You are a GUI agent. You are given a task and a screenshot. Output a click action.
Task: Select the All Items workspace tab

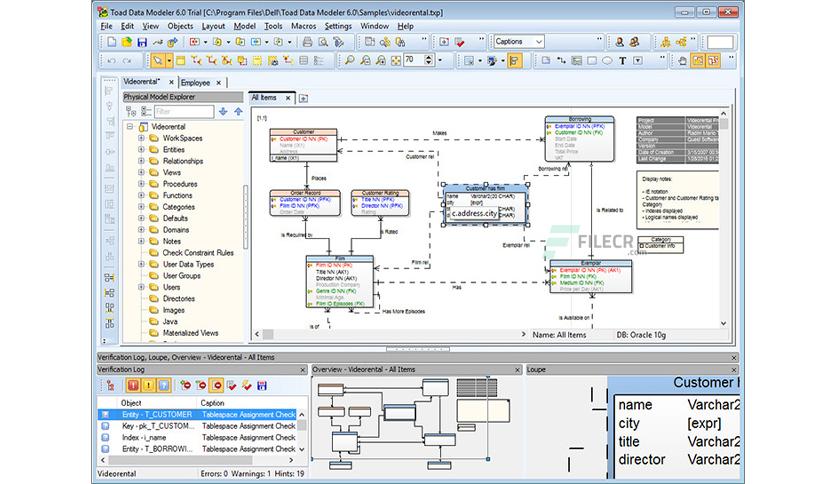(x=264, y=98)
